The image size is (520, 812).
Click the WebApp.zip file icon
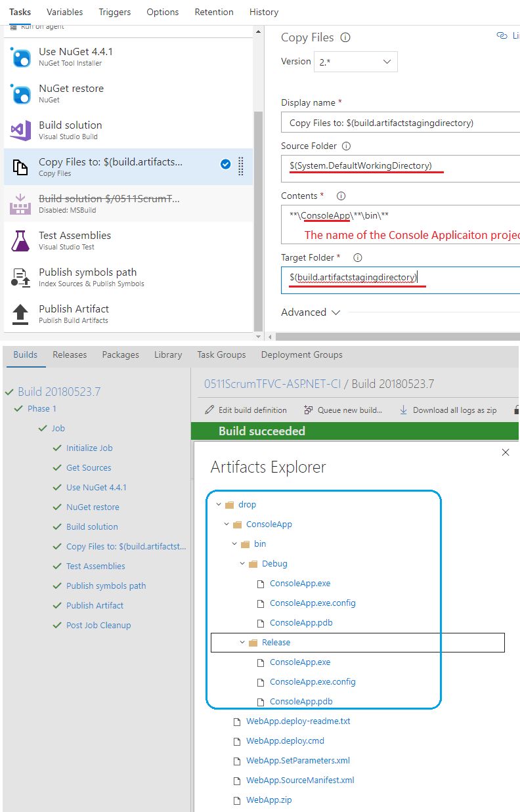(238, 800)
